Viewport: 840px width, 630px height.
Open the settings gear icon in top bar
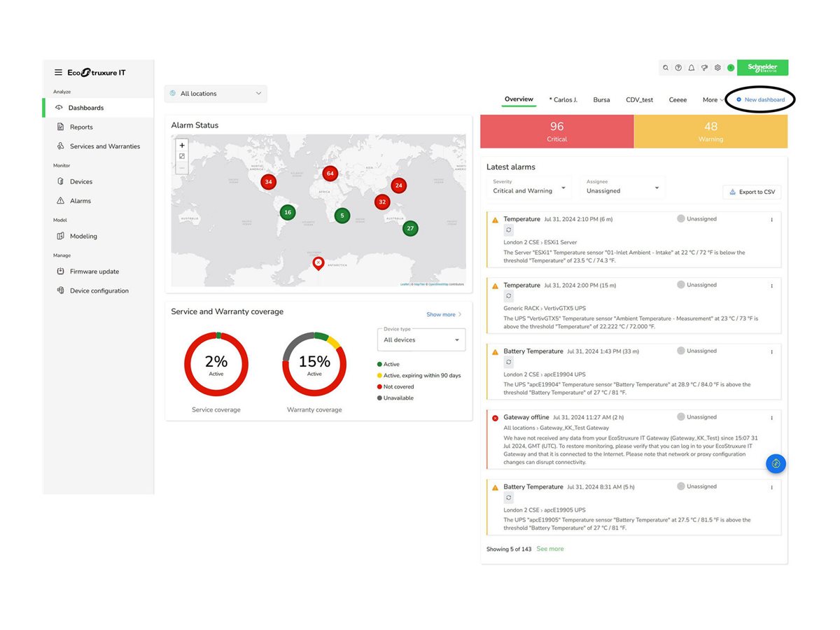point(717,68)
